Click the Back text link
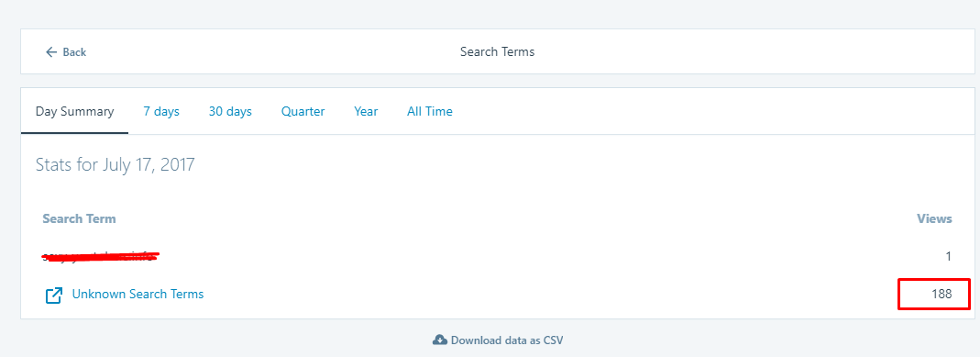Screen dimensions: 980x357 (x=74, y=52)
